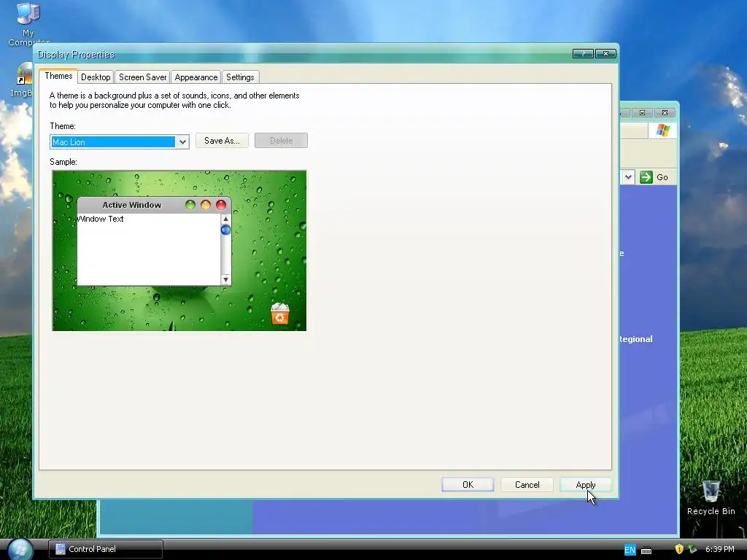The height and width of the screenshot is (560, 747).
Task: Click the orange circle button in sample window
Action: point(205,205)
